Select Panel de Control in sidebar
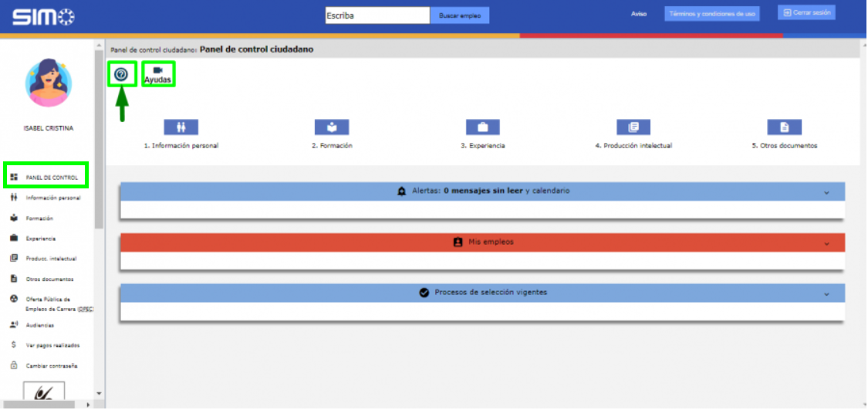The image size is (868, 410). coord(51,178)
